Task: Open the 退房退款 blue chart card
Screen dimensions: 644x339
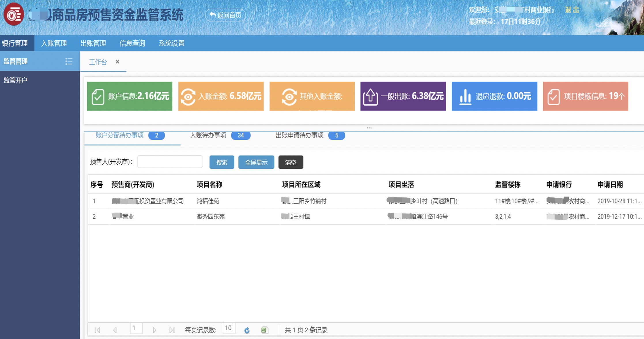Action: 494,96
